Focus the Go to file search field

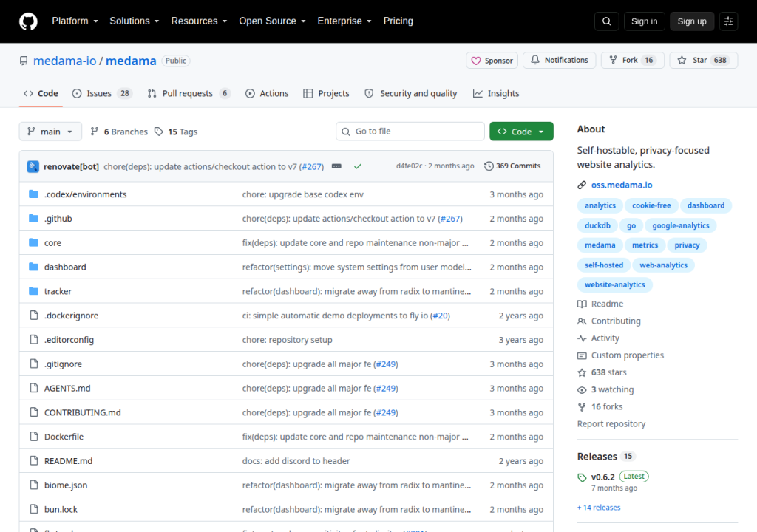(410, 132)
